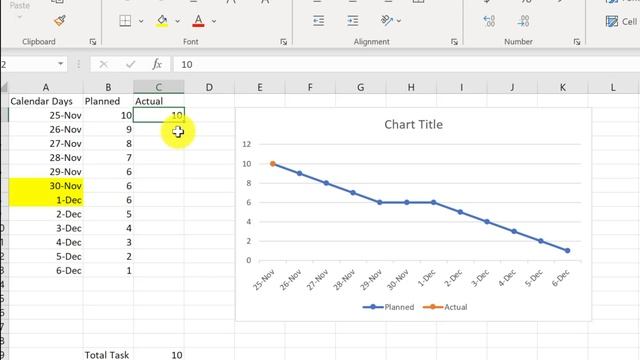Select Planned value 9 beside 26-Nov
The width and height of the screenshot is (640, 360).
pyautogui.click(x=108, y=129)
